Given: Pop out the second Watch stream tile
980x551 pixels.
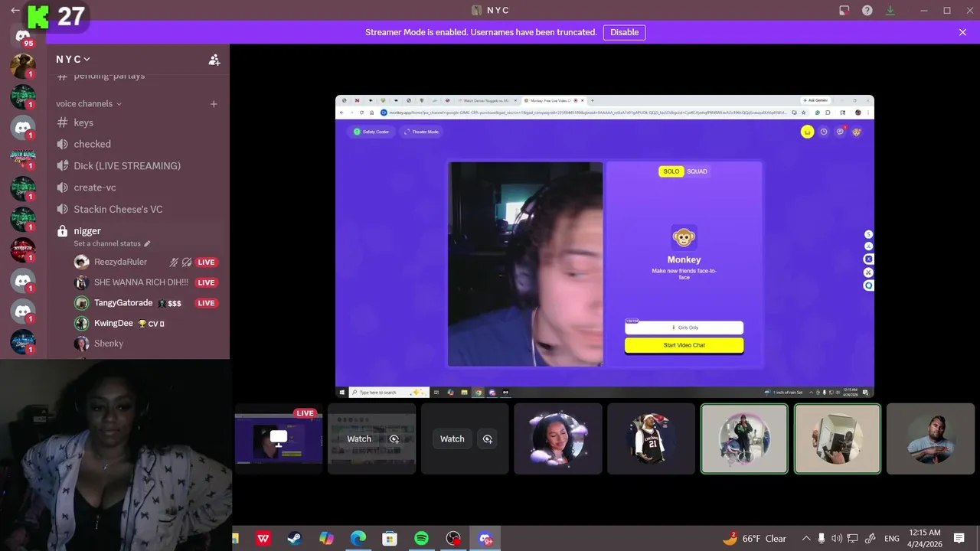Looking at the screenshot, I should [488, 439].
